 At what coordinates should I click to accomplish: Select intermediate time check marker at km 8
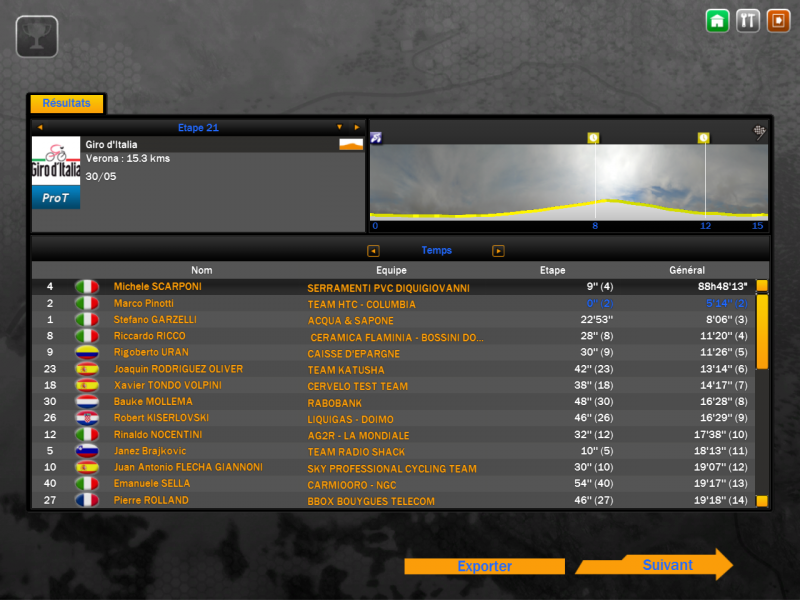point(593,138)
